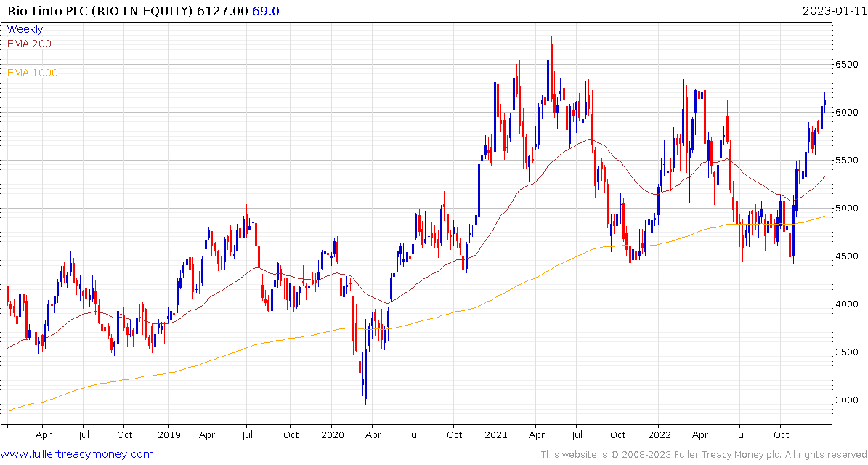Click the Fuller Treacy Money copyright notice
The width and height of the screenshot is (868, 465).
point(704,455)
